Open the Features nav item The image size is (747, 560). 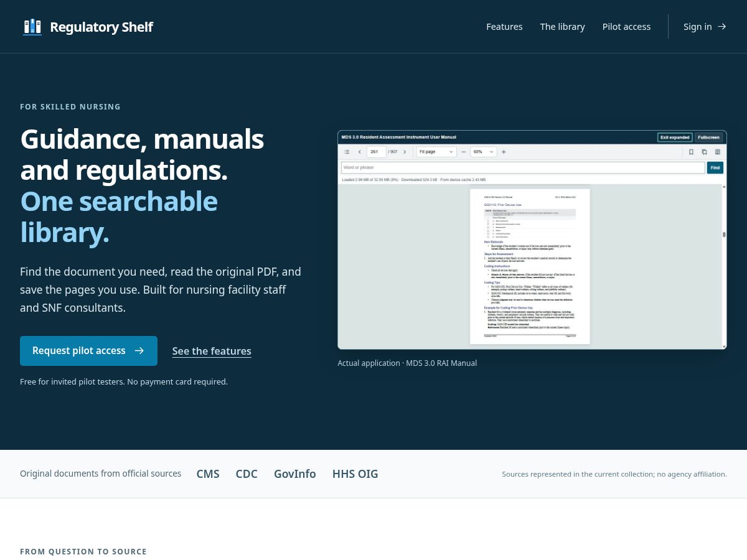coord(504,27)
